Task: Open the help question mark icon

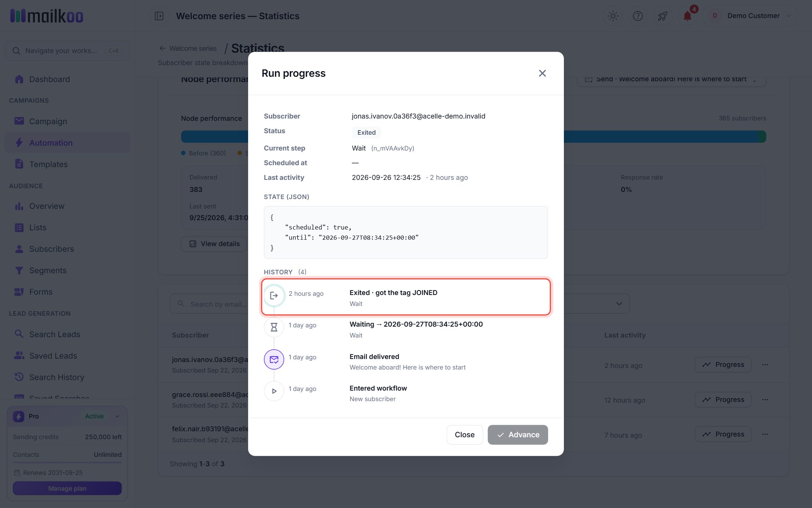Action: (638, 16)
